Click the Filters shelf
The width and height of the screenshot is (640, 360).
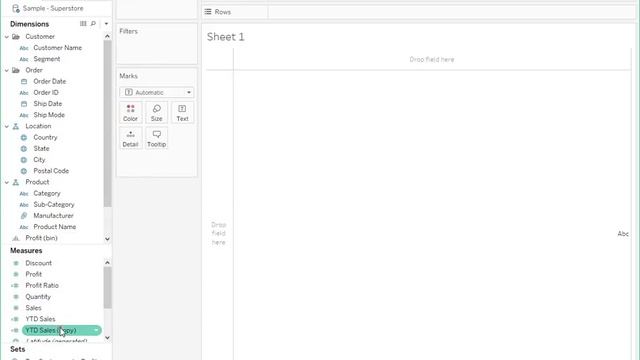(x=157, y=44)
